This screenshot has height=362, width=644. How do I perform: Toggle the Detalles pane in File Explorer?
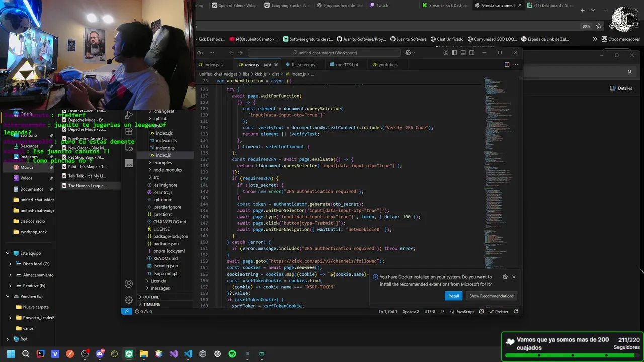pos(621,88)
